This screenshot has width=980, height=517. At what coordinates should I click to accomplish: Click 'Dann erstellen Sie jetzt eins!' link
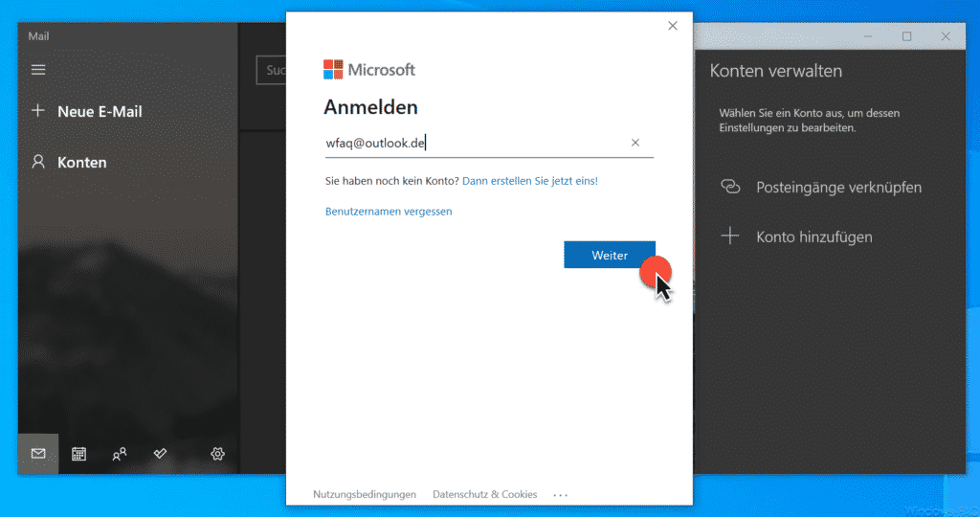point(530,181)
